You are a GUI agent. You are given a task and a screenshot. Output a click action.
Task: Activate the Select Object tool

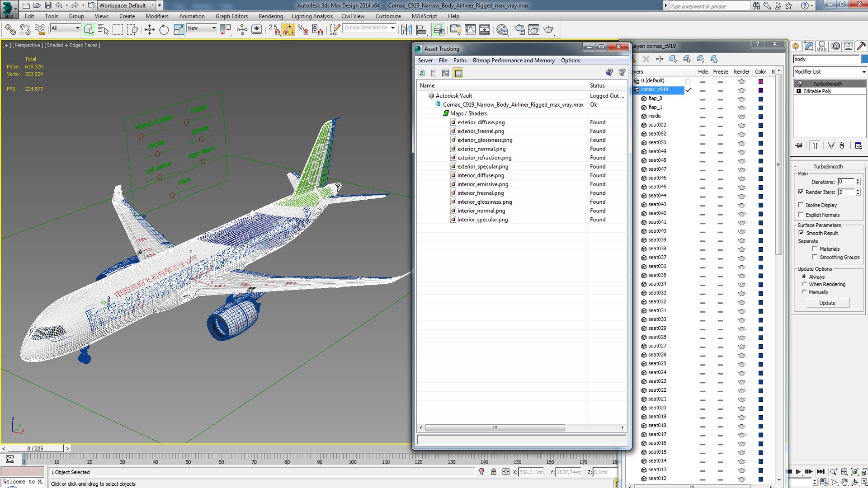click(89, 30)
